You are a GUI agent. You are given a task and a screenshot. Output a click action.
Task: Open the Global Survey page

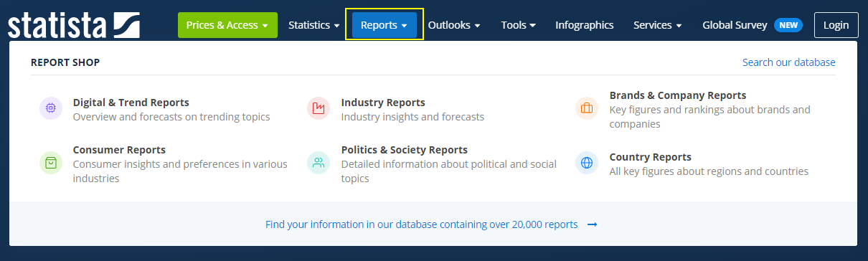click(x=735, y=25)
